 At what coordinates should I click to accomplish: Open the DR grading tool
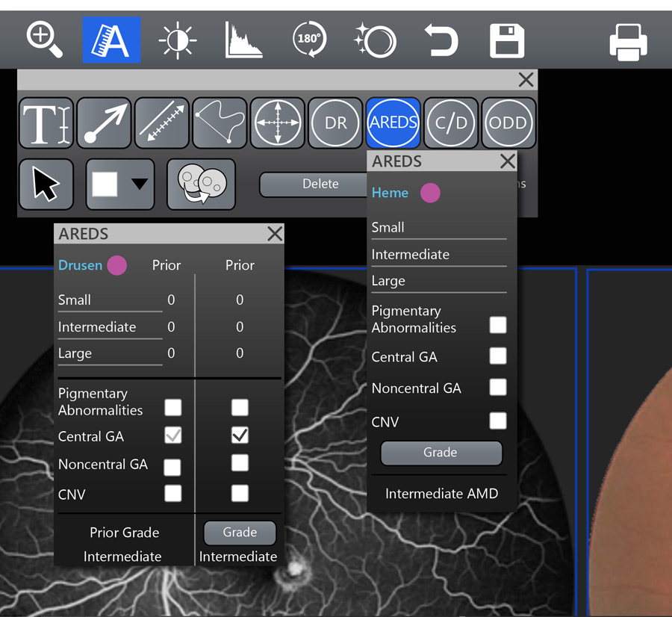click(x=335, y=123)
